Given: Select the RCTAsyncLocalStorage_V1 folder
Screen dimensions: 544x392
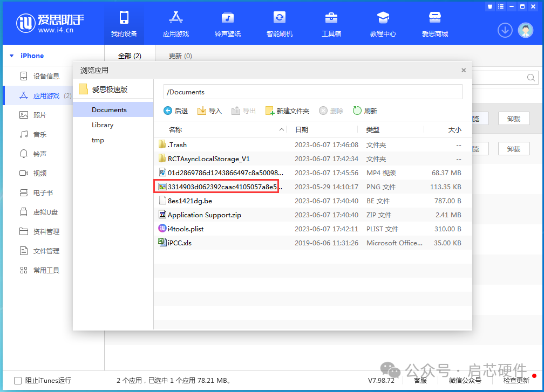Looking at the screenshot, I should tap(312, 159).
